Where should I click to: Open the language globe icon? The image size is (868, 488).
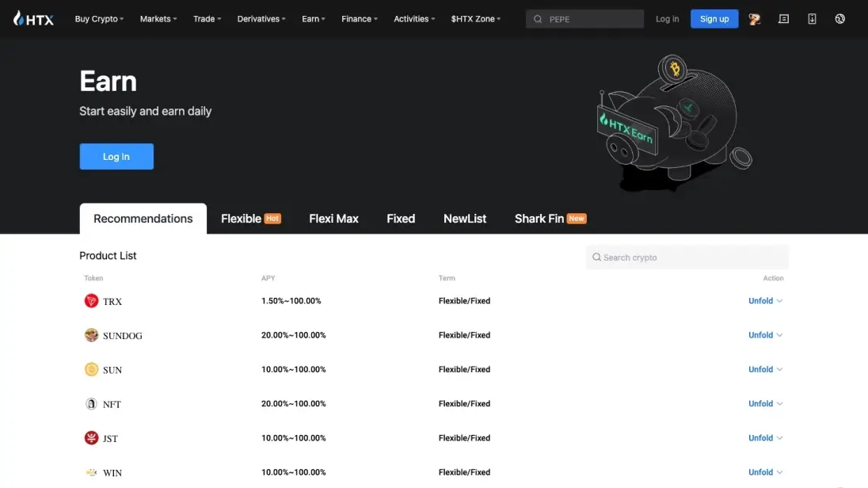coord(839,19)
